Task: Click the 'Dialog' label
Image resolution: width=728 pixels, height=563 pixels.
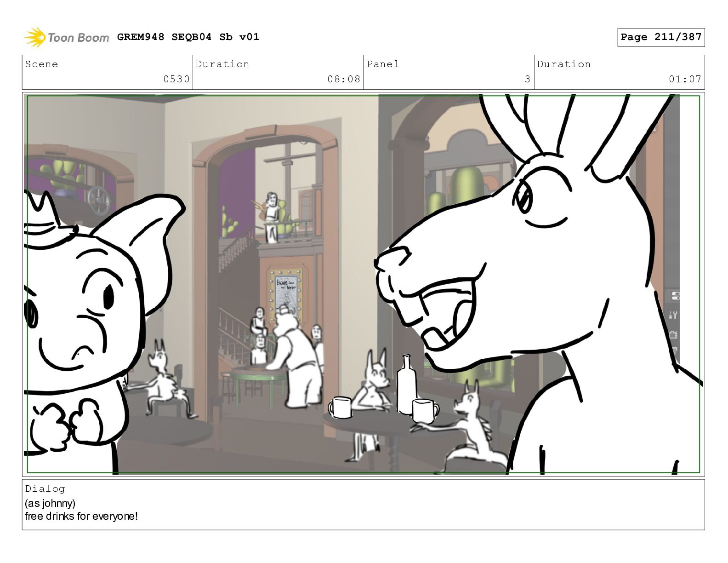Action: coord(45,488)
